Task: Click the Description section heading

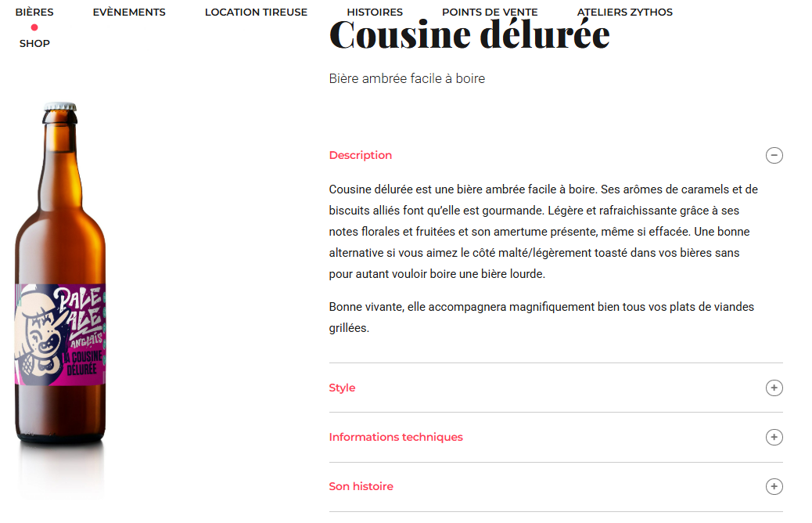Action: pos(361,155)
